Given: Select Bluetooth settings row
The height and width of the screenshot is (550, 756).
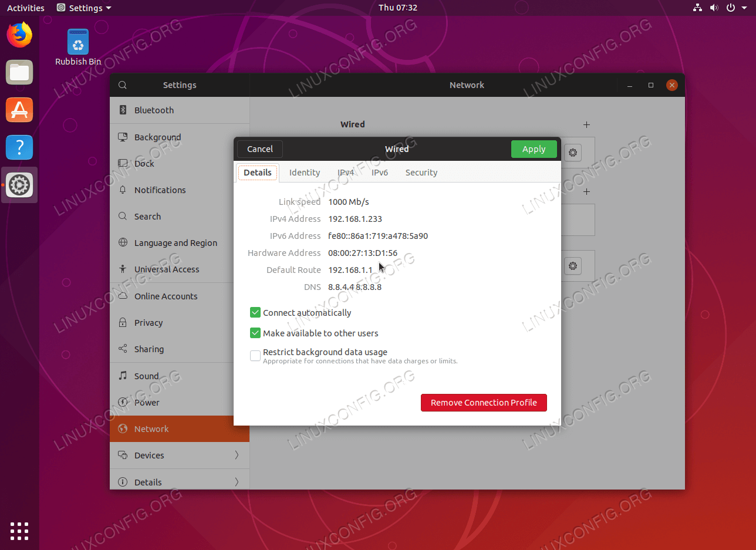Looking at the screenshot, I should (x=180, y=110).
